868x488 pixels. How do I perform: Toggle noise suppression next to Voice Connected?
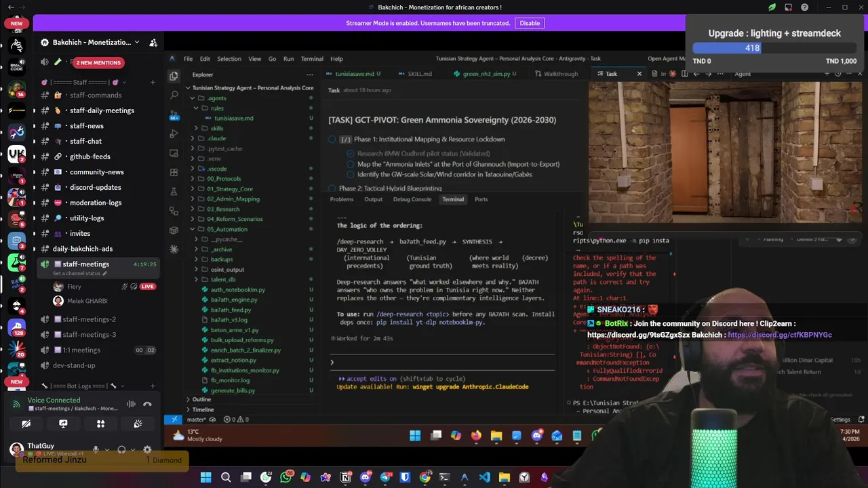(130, 404)
